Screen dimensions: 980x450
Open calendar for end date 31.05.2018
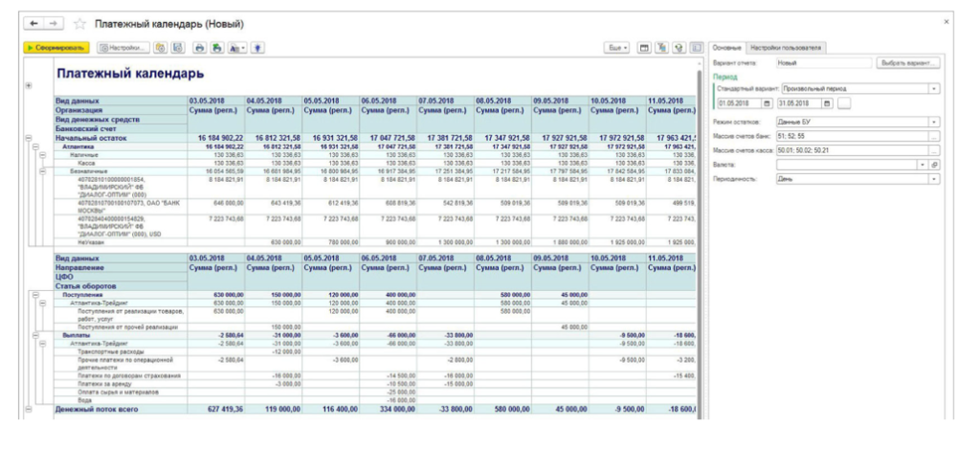828,103
